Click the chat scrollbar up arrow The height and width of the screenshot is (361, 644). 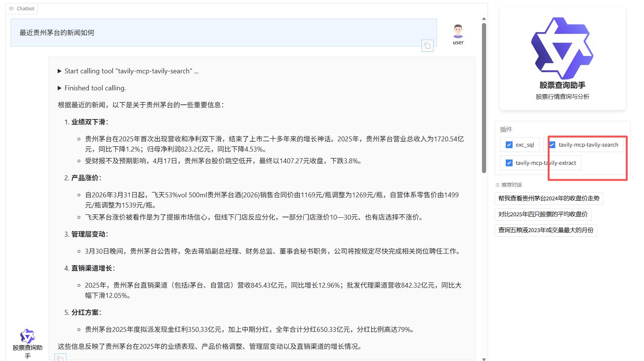point(484,19)
